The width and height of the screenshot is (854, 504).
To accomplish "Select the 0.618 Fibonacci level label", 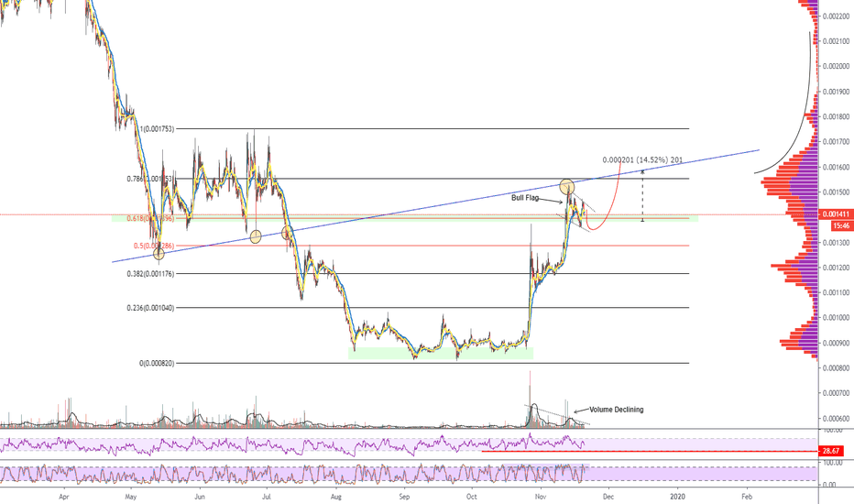I will pyautogui.click(x=150, y=218).
